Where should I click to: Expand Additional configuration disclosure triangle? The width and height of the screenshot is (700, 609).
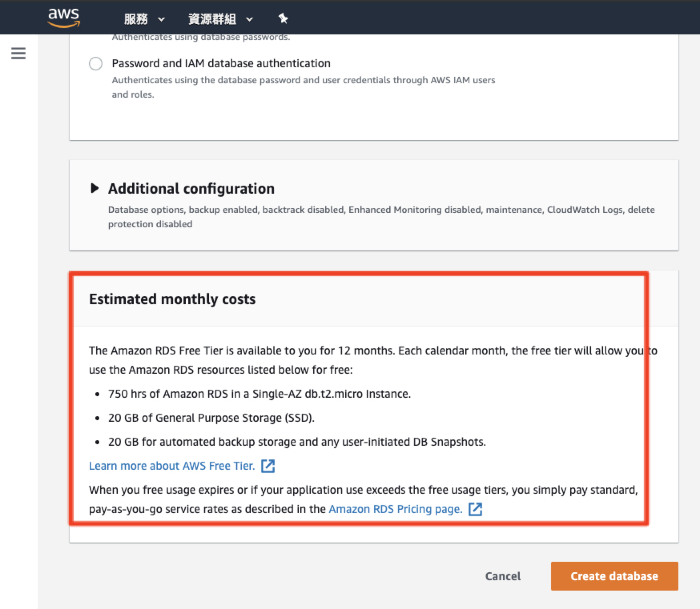tap(95, 188)
